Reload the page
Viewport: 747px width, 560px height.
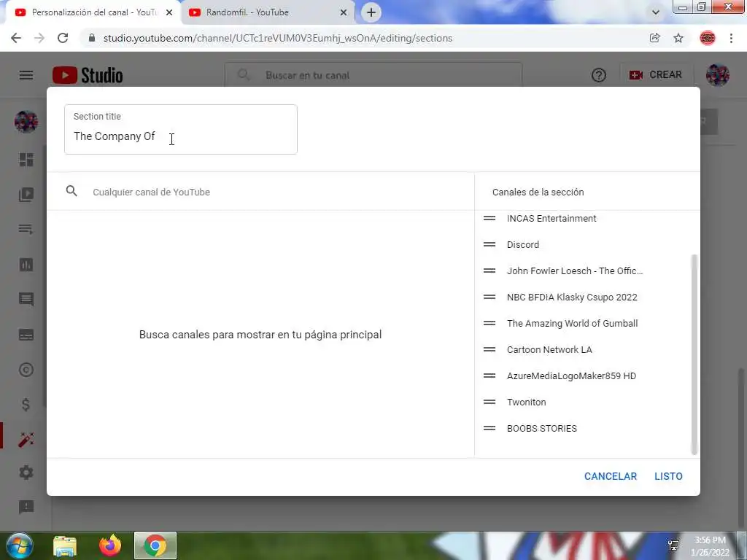point(63,38)
